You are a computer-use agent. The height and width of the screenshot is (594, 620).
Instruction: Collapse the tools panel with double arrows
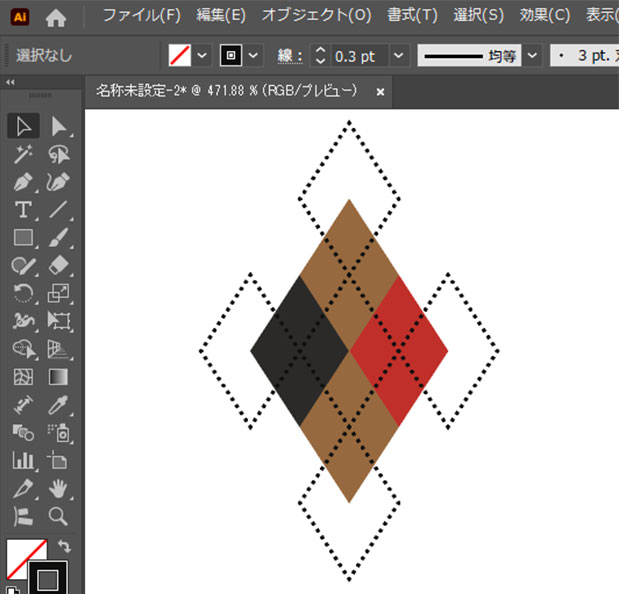pos(10,82)
